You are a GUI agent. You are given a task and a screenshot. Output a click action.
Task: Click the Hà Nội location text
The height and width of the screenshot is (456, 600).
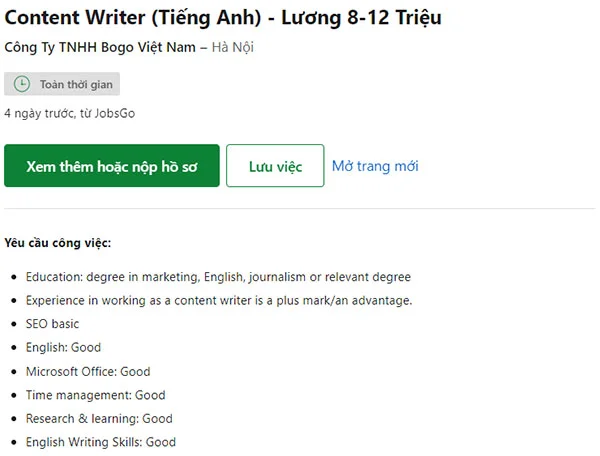coord(233,47)
